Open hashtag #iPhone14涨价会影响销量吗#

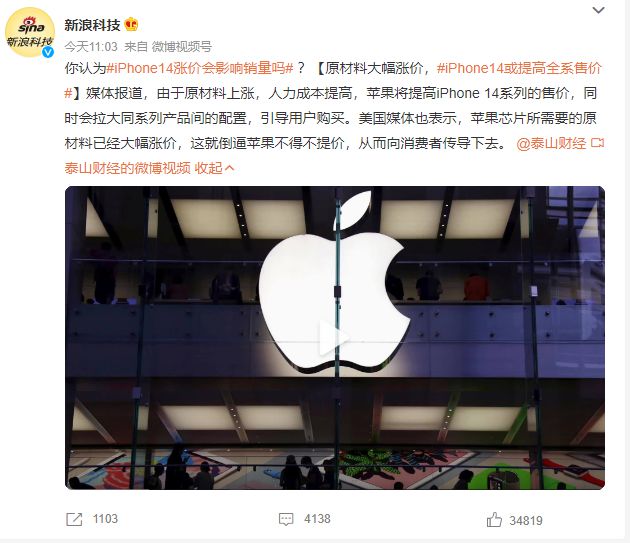coord(200,68)
